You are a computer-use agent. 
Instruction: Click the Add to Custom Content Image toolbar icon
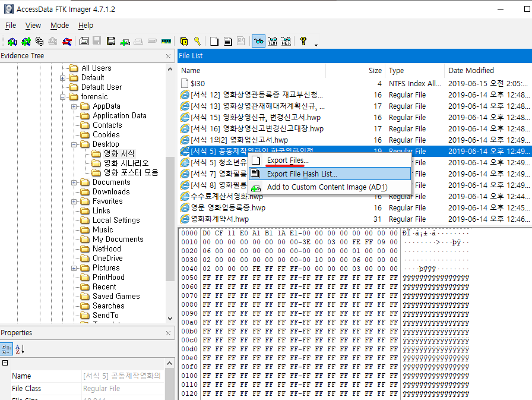click(125, 42)
